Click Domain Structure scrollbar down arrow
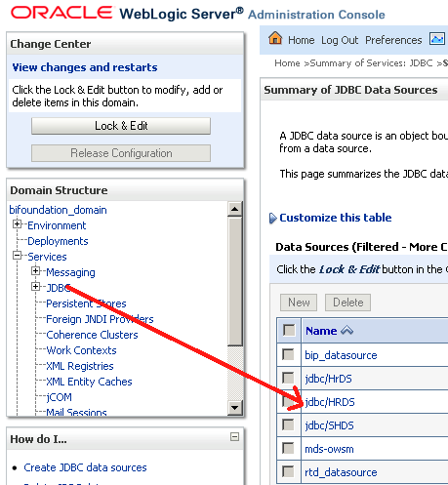The height and width of the screenshot is (485, 448). (x=234, y=407)
